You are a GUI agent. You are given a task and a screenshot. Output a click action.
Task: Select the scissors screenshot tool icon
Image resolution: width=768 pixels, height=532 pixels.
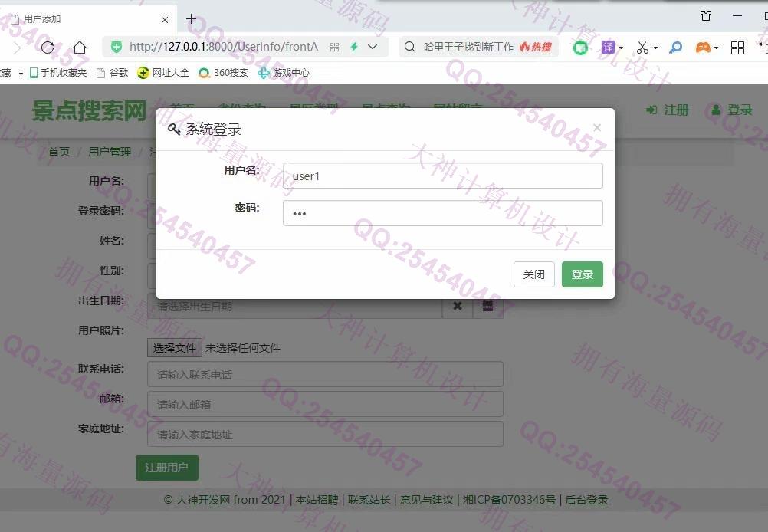pyautogui.click(x=642, y=48)
